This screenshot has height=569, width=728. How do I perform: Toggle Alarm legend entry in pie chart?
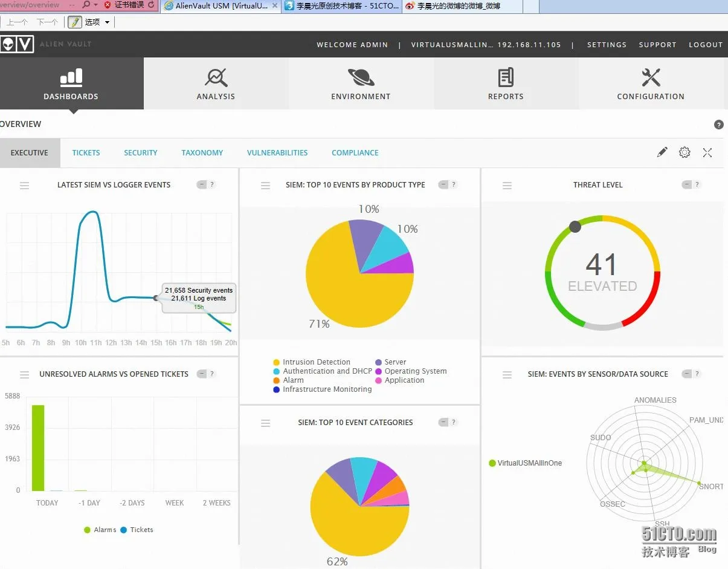pos(289,380)
